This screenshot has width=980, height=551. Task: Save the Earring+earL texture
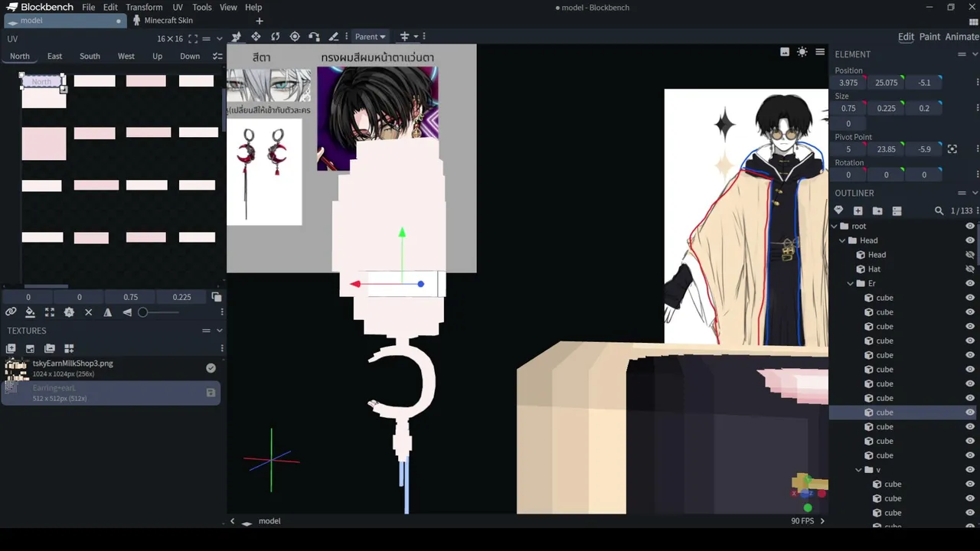[x=211, y=393]
